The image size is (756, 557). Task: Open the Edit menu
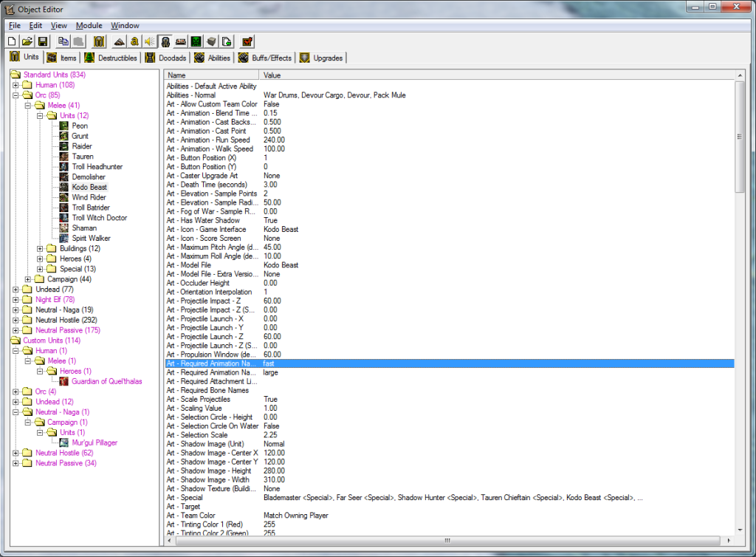point(35,26)
